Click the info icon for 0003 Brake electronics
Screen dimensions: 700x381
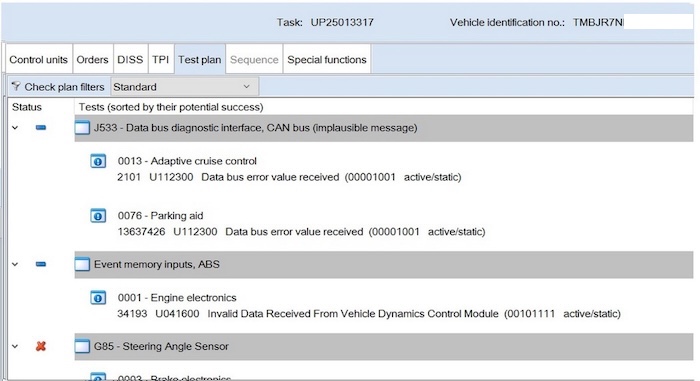(x=98, y=377)
